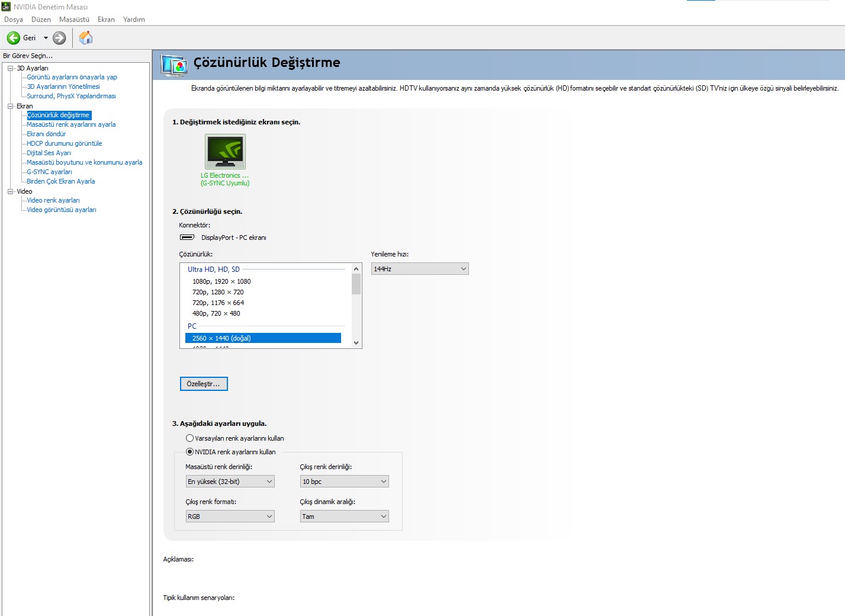The width and height of the screenshot is (845, 616).
Task: Open the Masaüstü renk derinliği dropdown
Action: pos(230,482)
